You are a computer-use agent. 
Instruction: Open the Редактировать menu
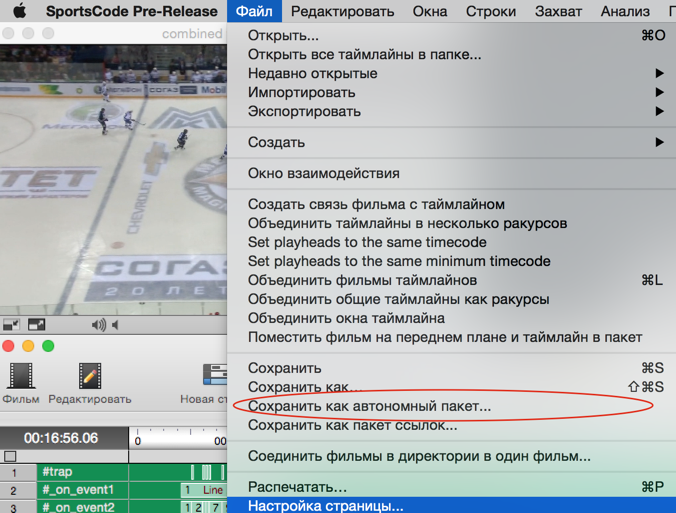[x=342, y=11]
